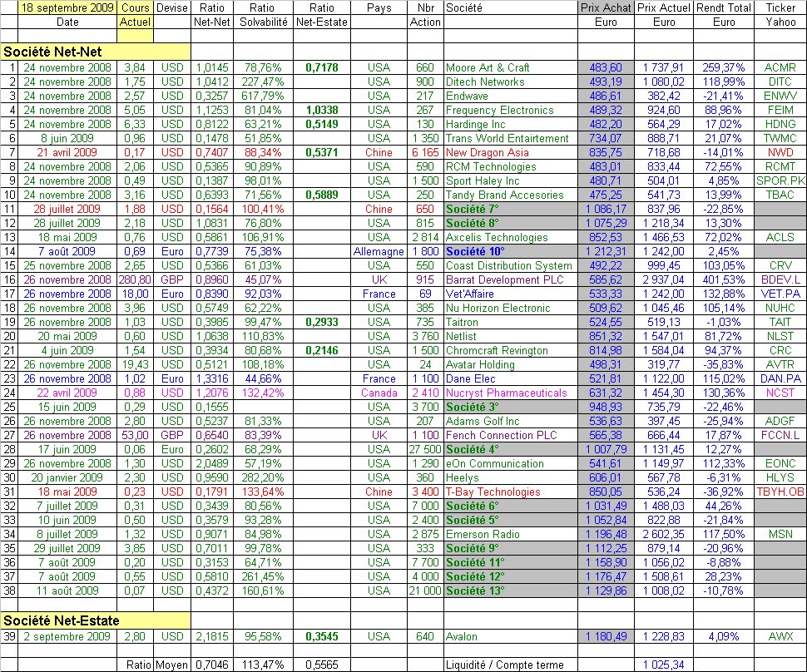
Task: Select 'Frequency Electronics' cell
Action: [x=511, y=110]
